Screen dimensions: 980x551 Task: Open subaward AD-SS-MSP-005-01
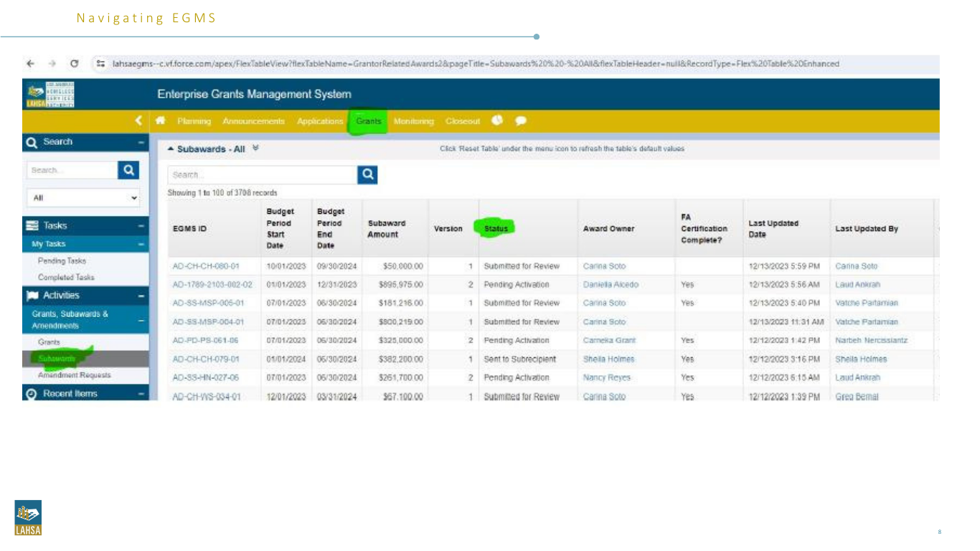tap(209, 303)
